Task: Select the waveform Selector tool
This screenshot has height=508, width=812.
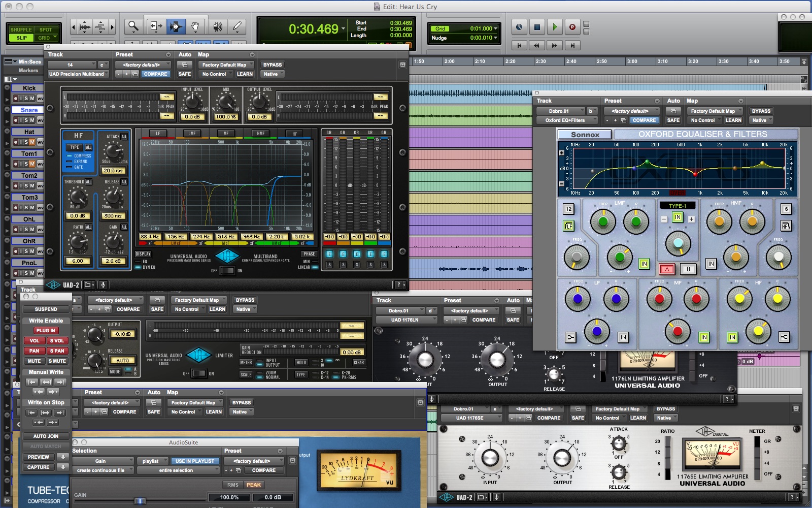Action: [x=176, y=26]
